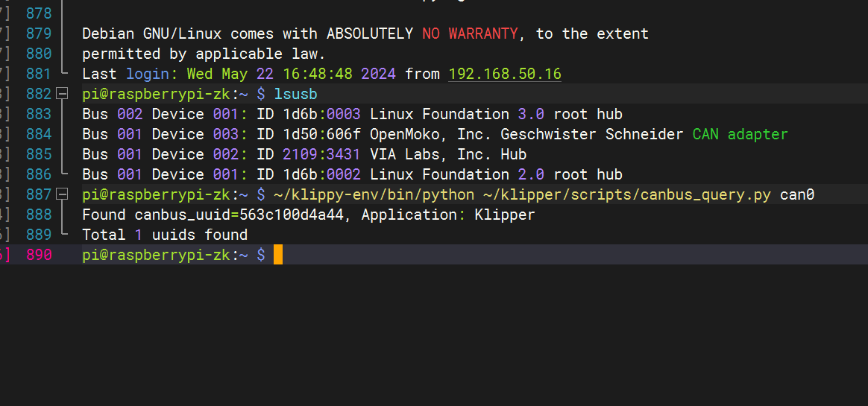Collapse the canbus_query fold at line 887
The height and width of the screenshot is (406, 868).
pos(63,194)
